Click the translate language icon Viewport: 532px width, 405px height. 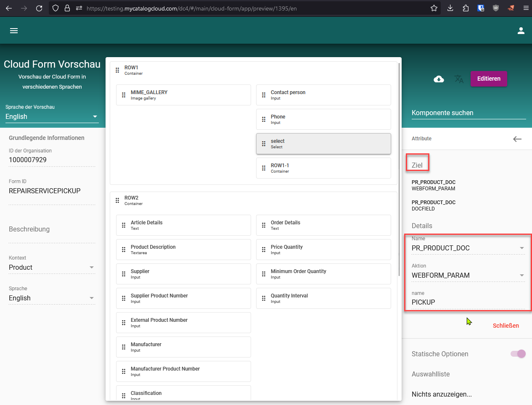click(459, 79)
